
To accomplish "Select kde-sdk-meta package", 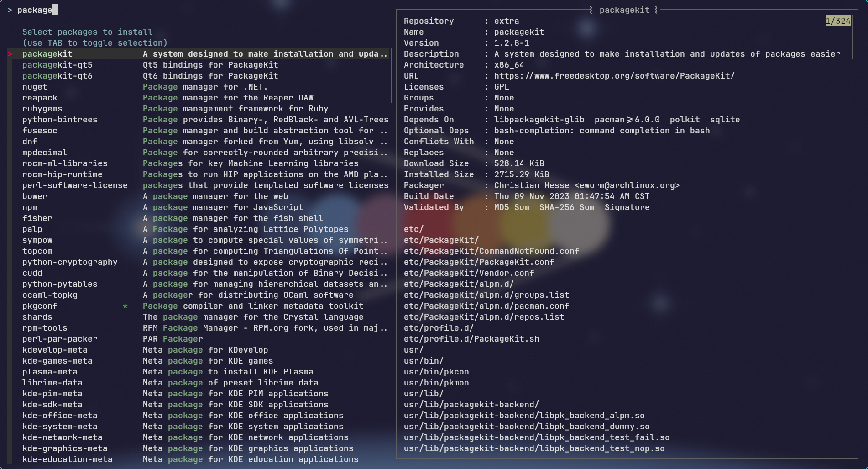I will click(x=198, y=405).
